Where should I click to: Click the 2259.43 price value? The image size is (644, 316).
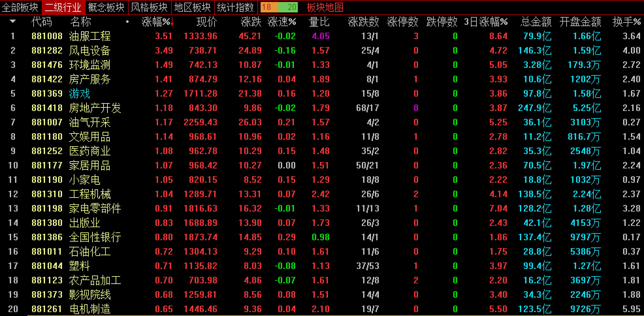point(201,122)
